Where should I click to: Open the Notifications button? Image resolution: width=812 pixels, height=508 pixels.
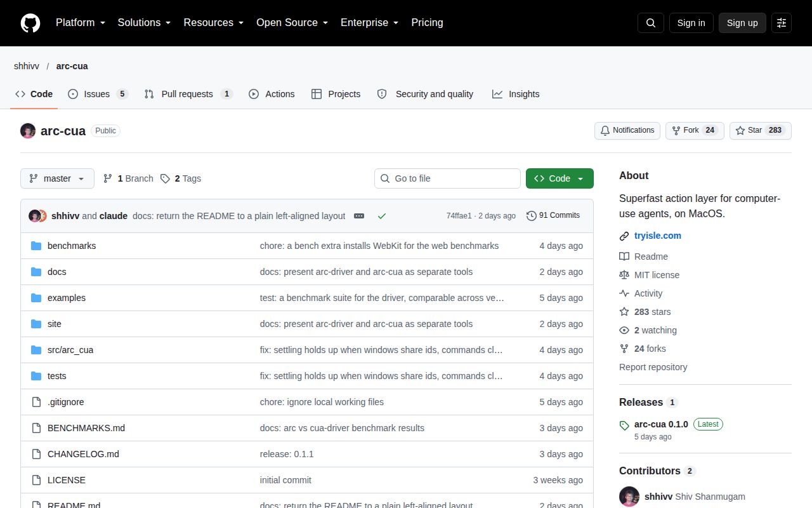coord(627,131)
